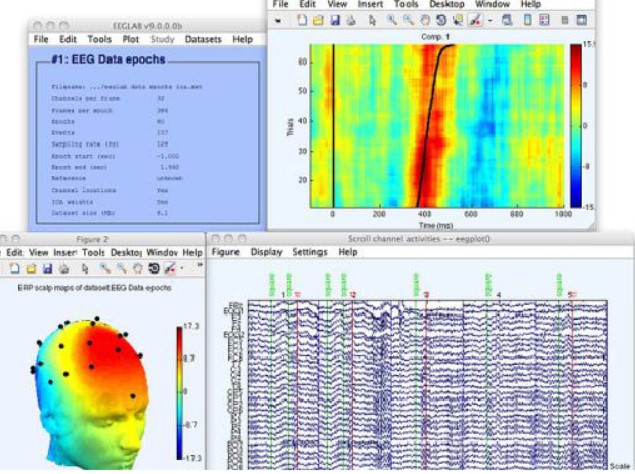
Task: Open brush color dropdown in Comp. 1 toolbar
Action: click(490, 20)
